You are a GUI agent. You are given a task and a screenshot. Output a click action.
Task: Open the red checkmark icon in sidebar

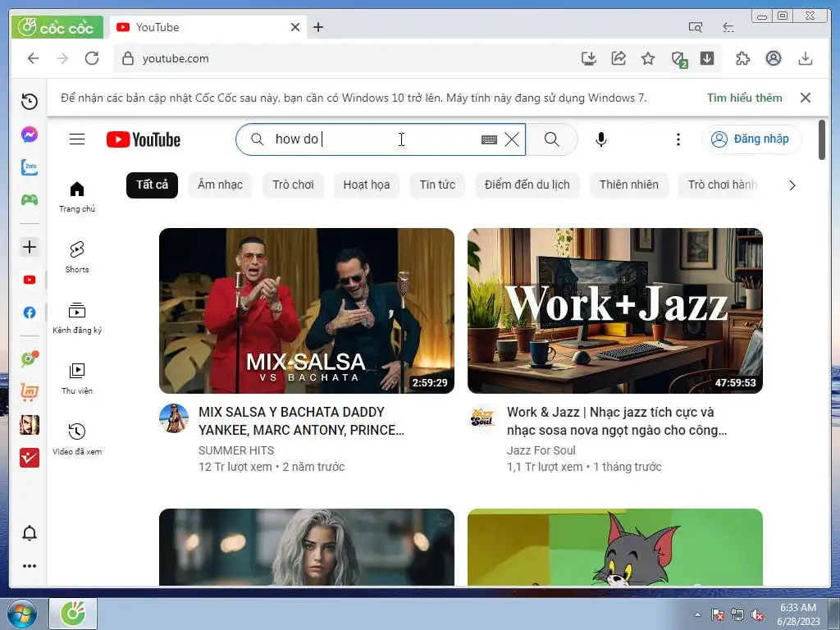pyautogui.click(x=30, y=458)
